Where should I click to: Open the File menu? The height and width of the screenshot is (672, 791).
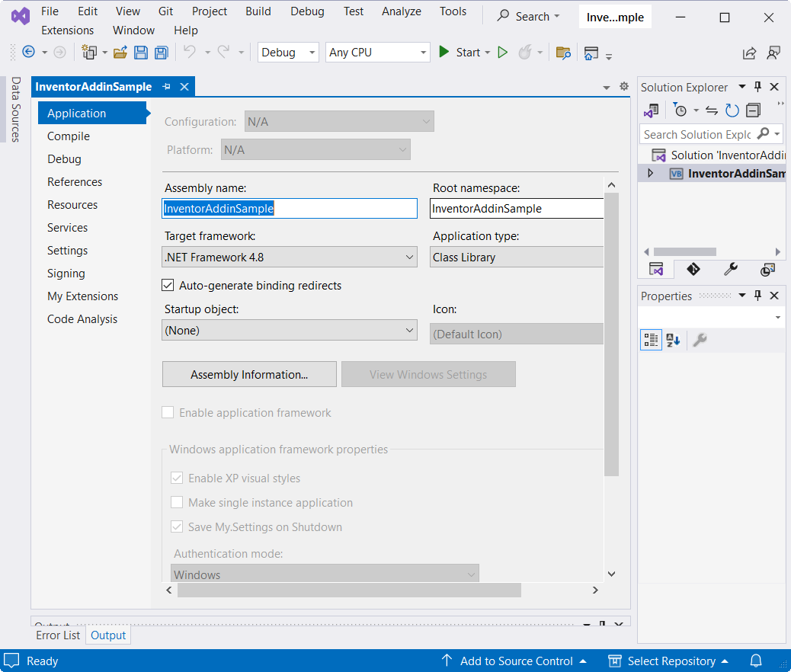(50, 11)
